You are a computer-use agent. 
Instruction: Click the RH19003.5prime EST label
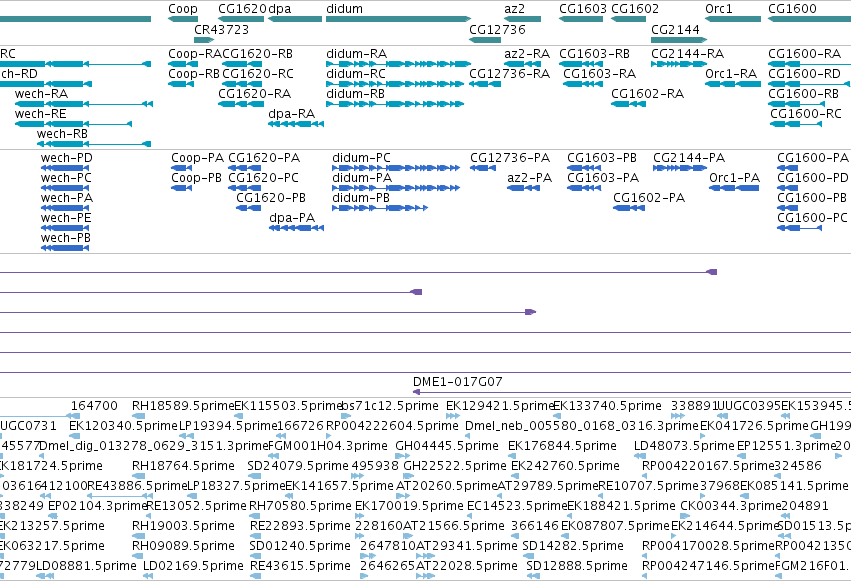point(183,526)
